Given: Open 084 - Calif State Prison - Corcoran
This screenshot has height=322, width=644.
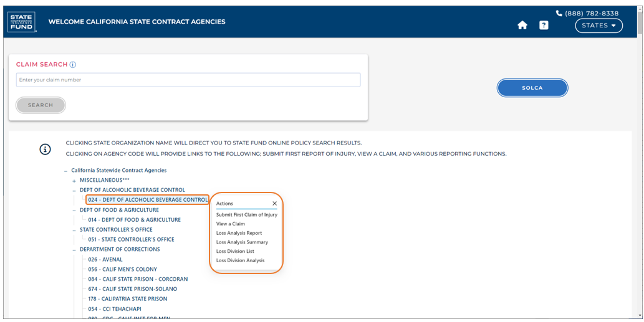Looking at the screenshot, I should (x=138, y=279).
